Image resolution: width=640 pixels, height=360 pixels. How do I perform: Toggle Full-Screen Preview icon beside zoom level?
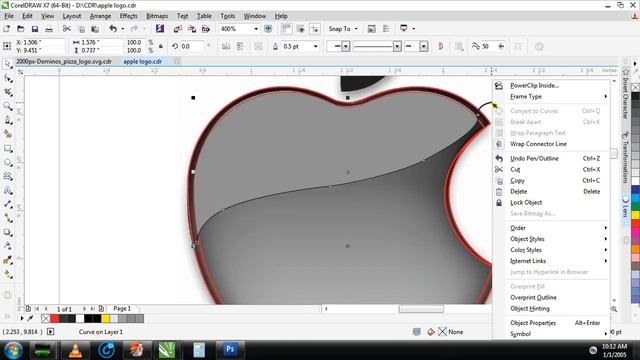coord(268,29)
